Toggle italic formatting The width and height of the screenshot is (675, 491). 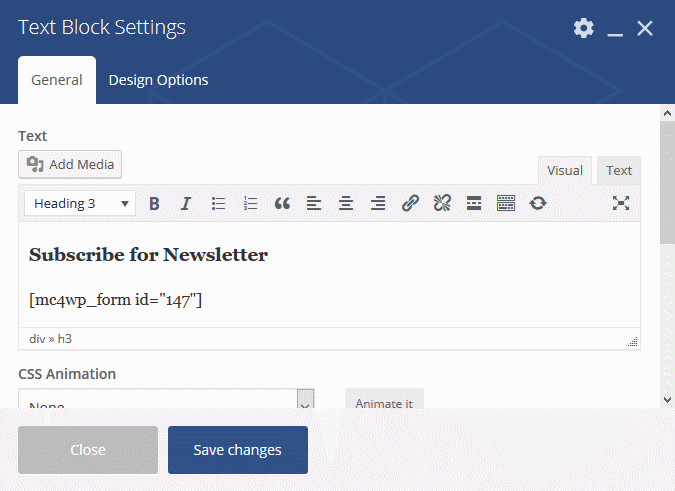[x=186, y=203]
